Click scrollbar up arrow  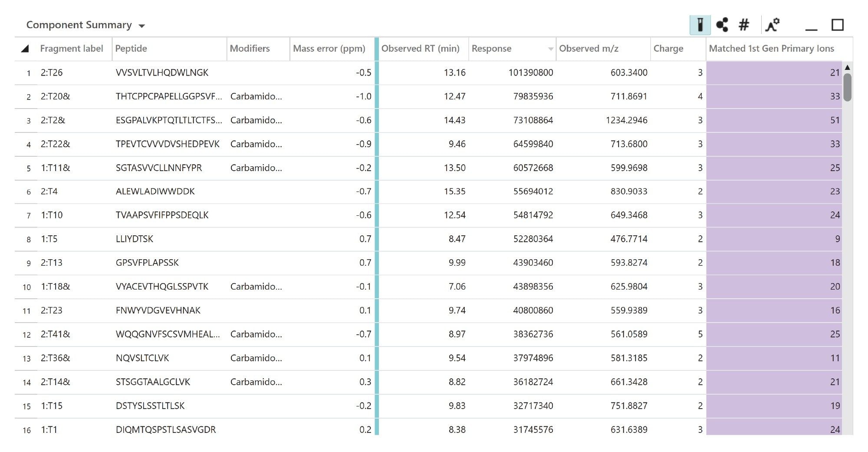coord(847,67)
